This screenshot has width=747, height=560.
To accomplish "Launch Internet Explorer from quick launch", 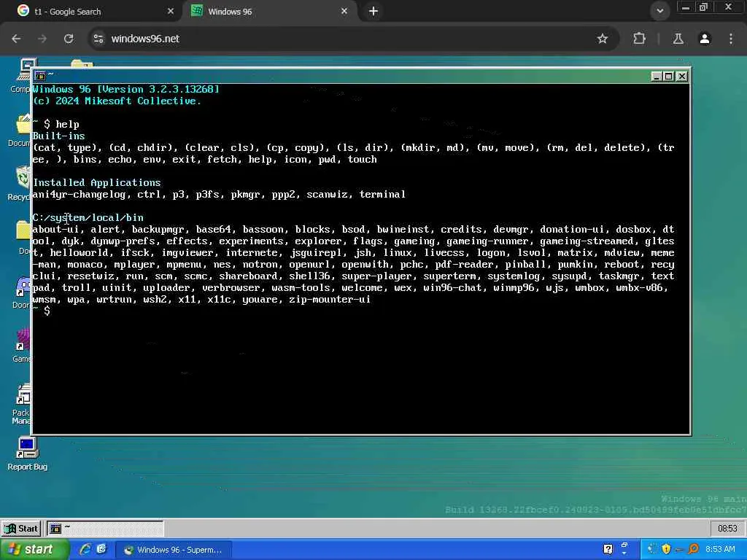I will 85,550.
